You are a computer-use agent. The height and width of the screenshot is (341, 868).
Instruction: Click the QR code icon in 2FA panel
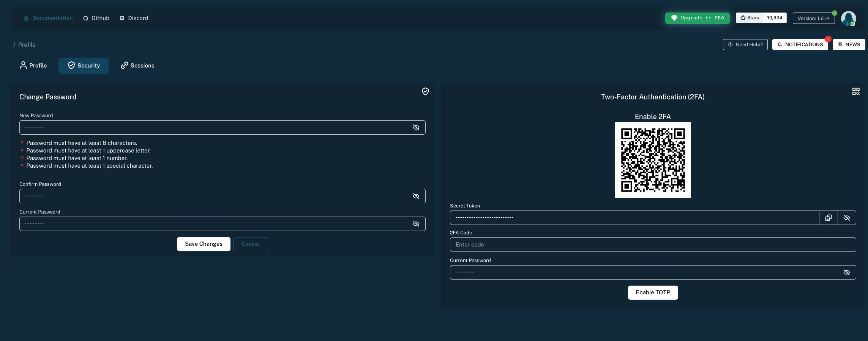point(856,91)
